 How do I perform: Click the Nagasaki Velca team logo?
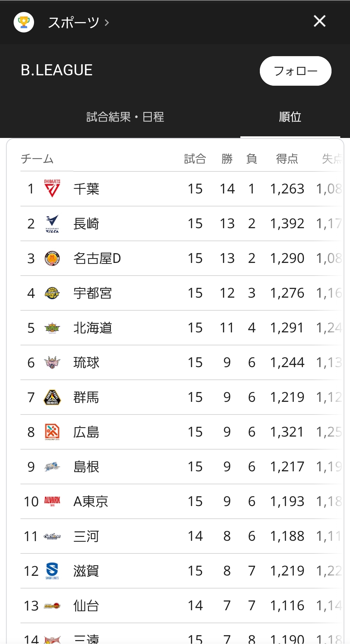pos(52,224)
